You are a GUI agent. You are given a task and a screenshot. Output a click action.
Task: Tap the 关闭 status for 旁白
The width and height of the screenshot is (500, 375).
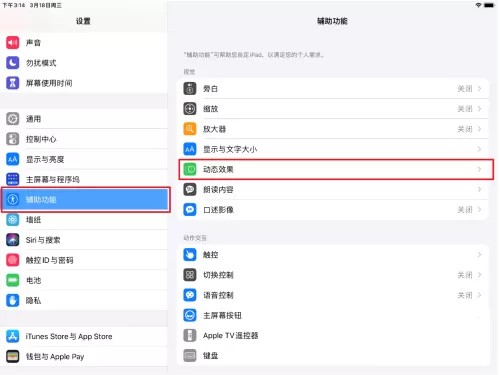point(465,89)
